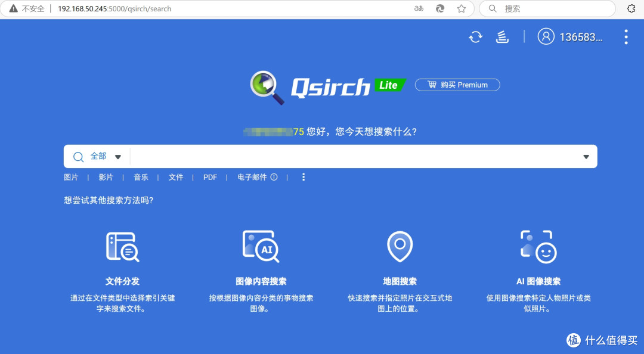Expand the 全部 search scope dropdown
Image resolution: width=644 pixels, height=354 pixels.
pos(118,157)
